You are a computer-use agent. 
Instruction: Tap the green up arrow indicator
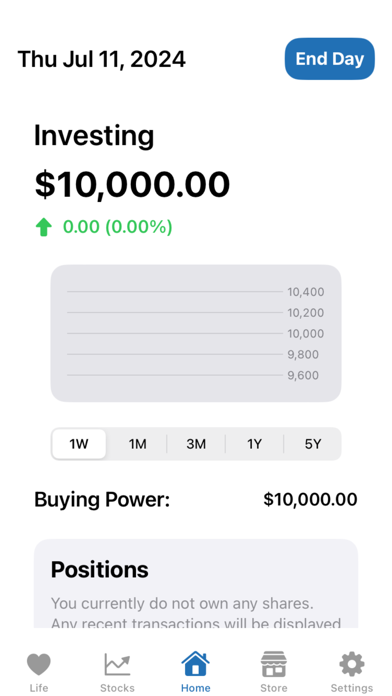pos(44,228)
